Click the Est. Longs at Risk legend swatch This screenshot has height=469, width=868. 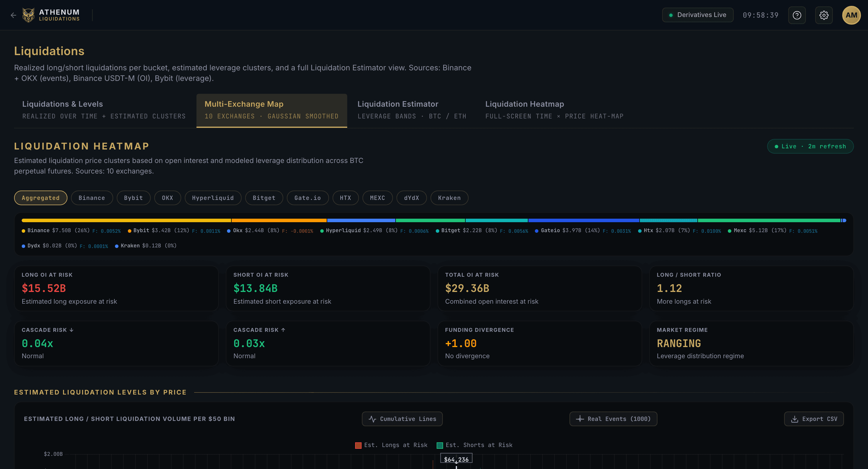click(358, 446)
